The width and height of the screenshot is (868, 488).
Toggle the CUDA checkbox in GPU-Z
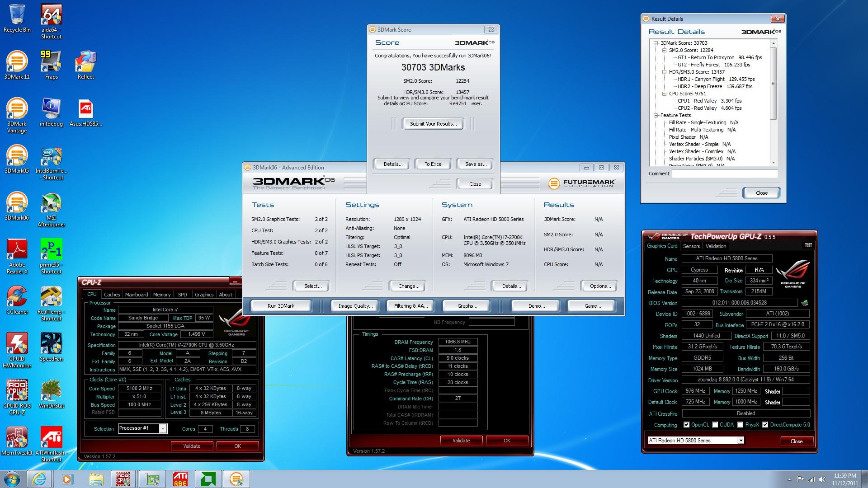tap(715, 425)
